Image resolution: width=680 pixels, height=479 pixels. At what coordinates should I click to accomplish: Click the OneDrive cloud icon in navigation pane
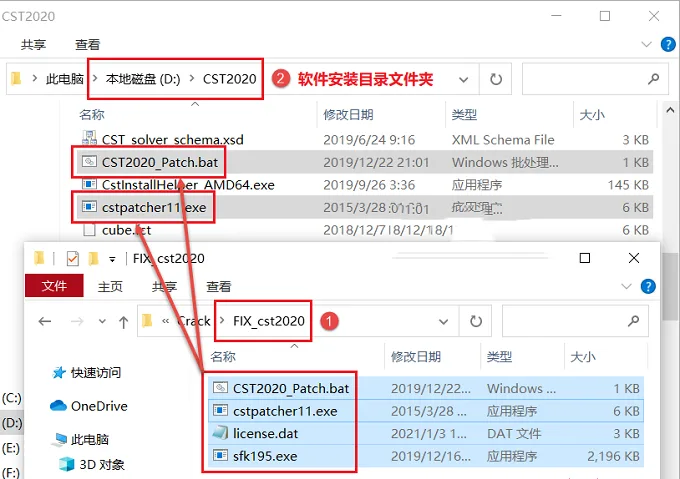pyautogui.click(x=58, y=406)
